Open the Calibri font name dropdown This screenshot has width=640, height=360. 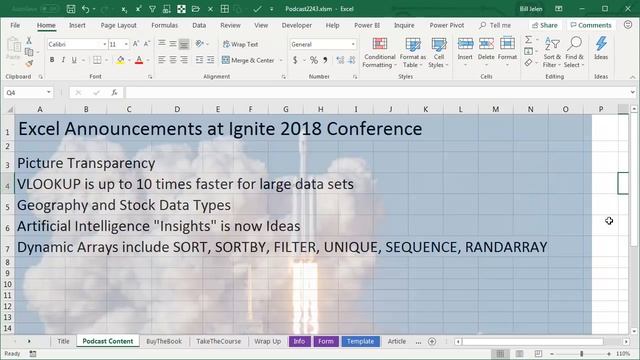point(104,44)
